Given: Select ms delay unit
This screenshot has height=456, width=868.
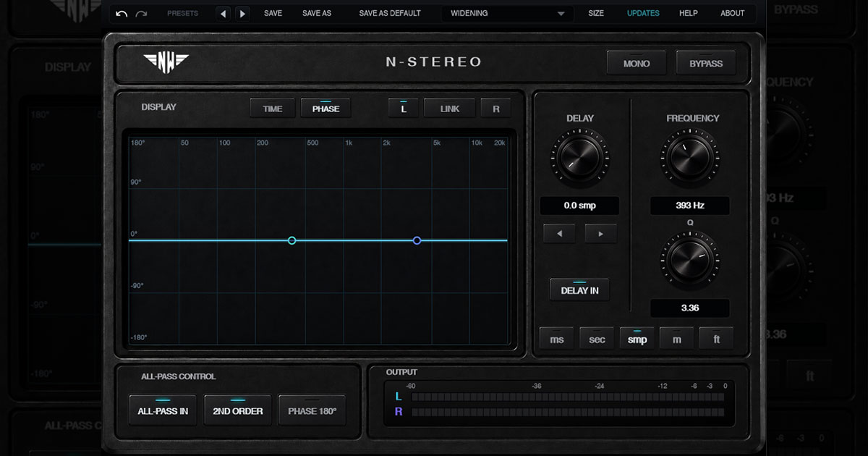Looking at the screenshot, I should (x=557, y=339).
